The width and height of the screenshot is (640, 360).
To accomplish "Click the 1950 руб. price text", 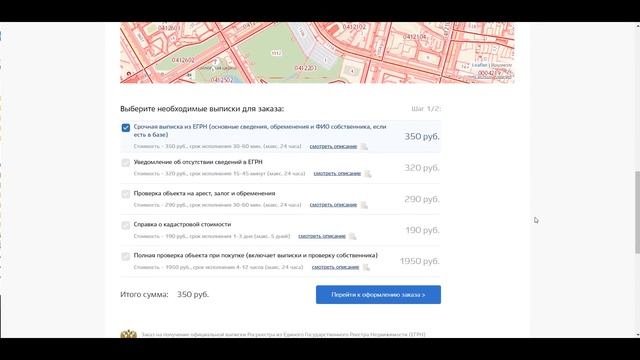I will click(x=419, y=261).
